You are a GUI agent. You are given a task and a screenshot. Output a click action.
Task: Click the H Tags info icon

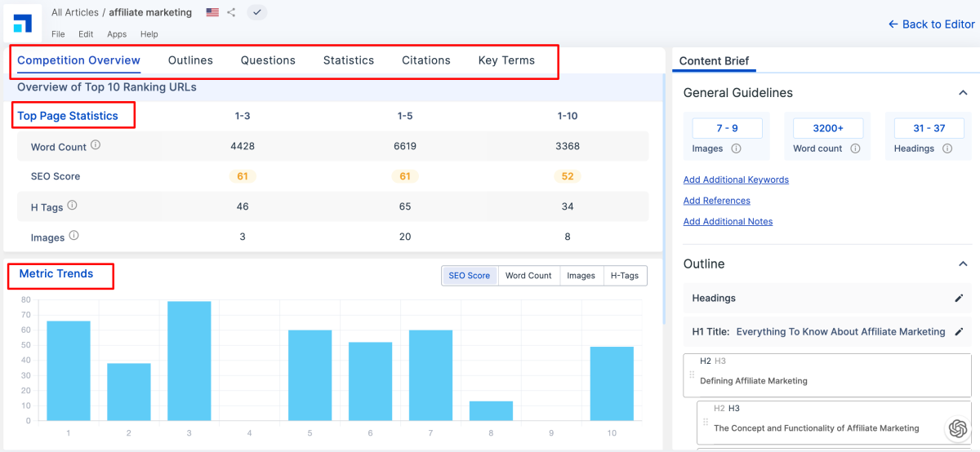[x=74, y=206]
